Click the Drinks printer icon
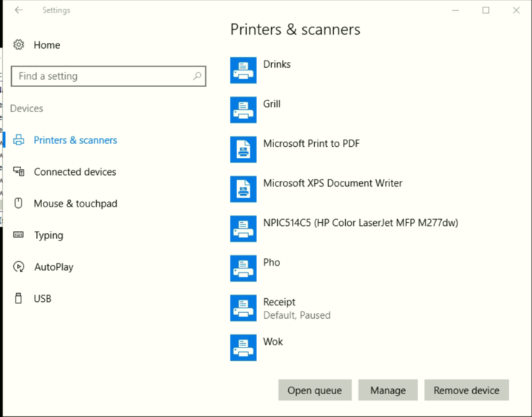Viewport: 532px width, 417px height. [243, 70]
